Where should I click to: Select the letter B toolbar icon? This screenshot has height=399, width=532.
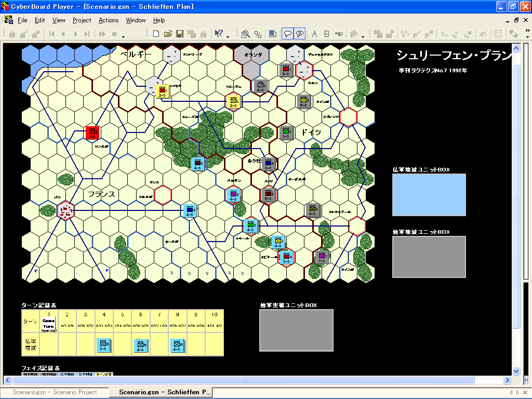[x=327, y=34]
